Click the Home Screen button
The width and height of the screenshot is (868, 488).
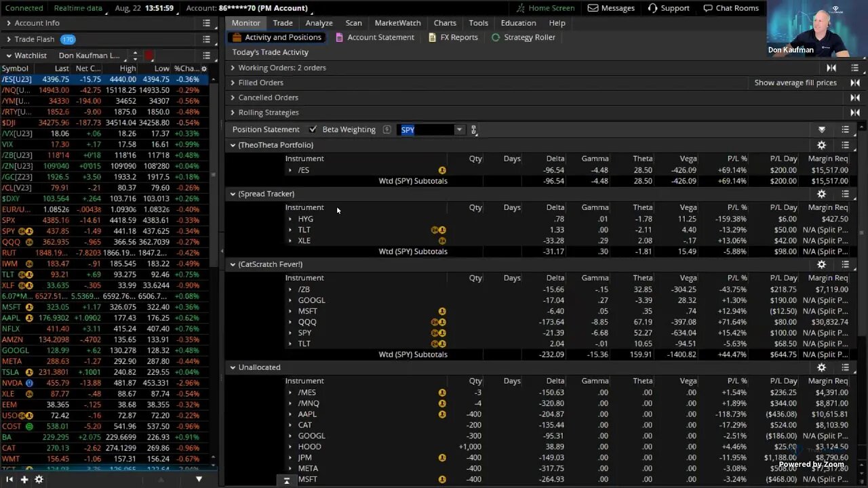coord(545,8)
